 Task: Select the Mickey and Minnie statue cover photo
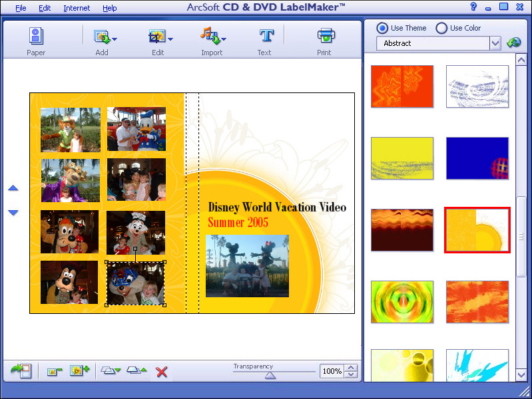click(x=247, y=266)
